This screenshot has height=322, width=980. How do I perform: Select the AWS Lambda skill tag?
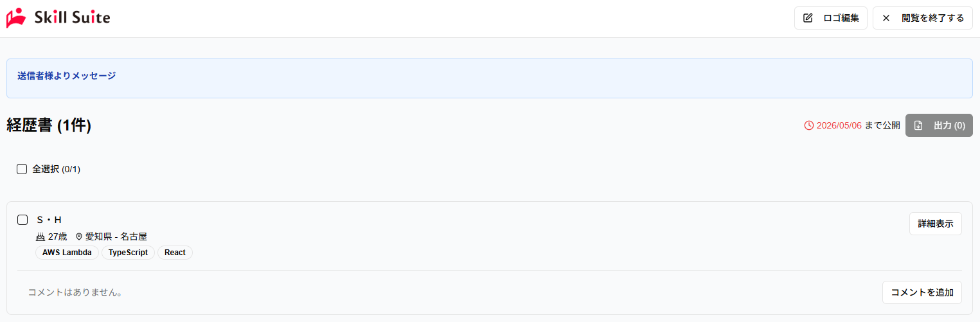[67, 253]
